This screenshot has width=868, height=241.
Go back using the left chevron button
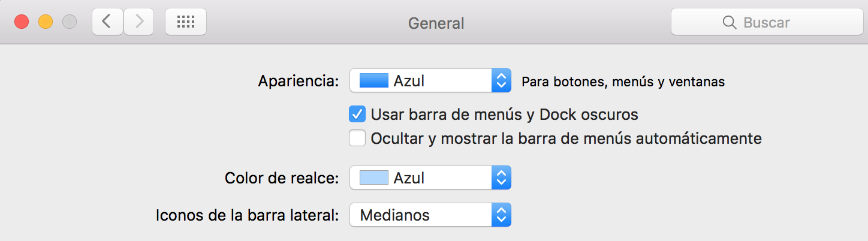click(107, 22)
